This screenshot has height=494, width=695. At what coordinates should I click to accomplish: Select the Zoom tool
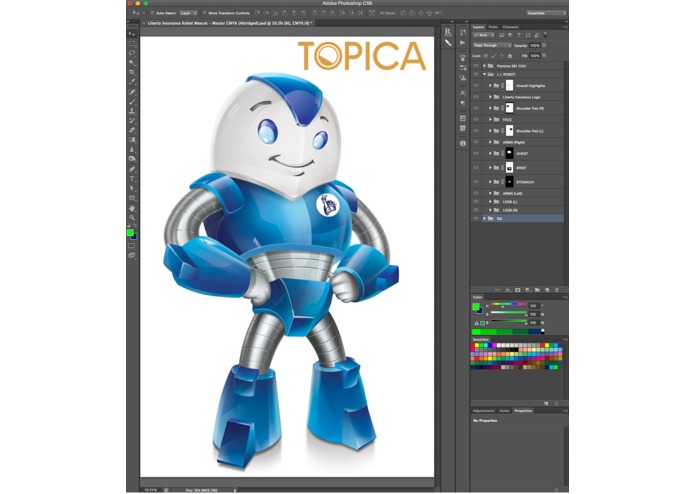132,218
